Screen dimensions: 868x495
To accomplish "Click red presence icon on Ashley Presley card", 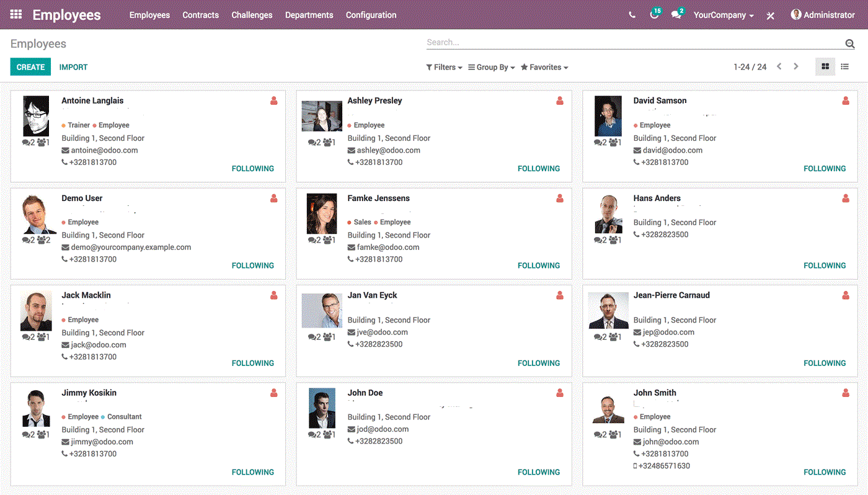I will (560, 100).
